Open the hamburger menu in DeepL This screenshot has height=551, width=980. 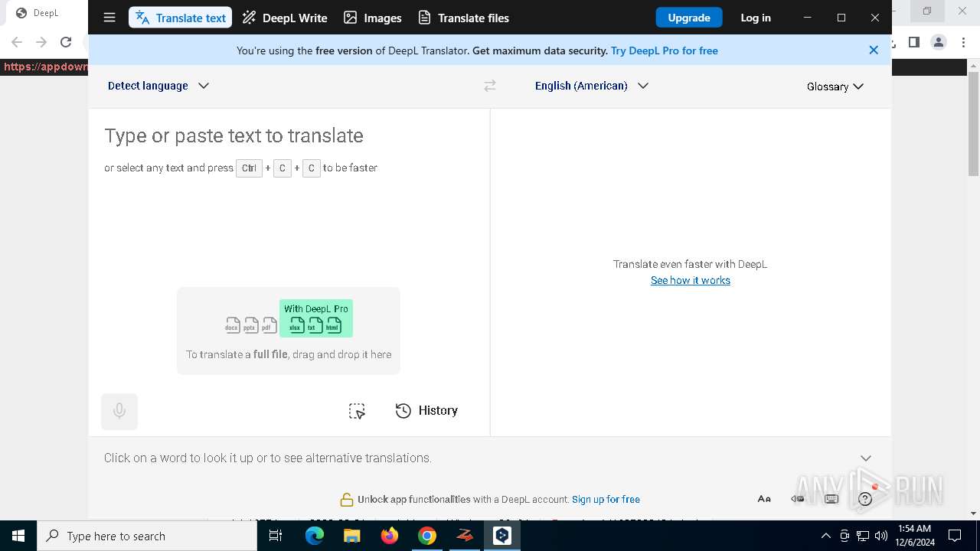tap(109, 18)
